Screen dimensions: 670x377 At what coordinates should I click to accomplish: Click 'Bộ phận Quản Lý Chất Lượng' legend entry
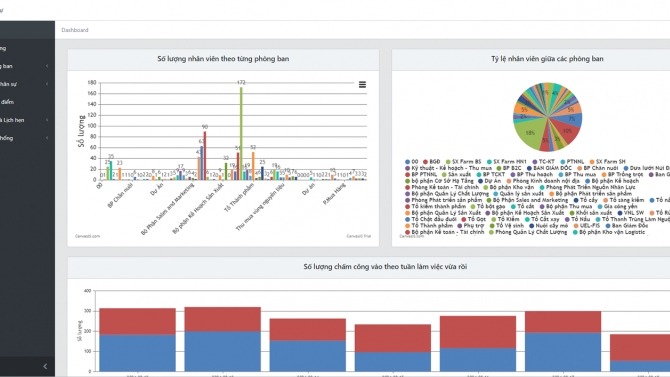(x=447, y=194)
